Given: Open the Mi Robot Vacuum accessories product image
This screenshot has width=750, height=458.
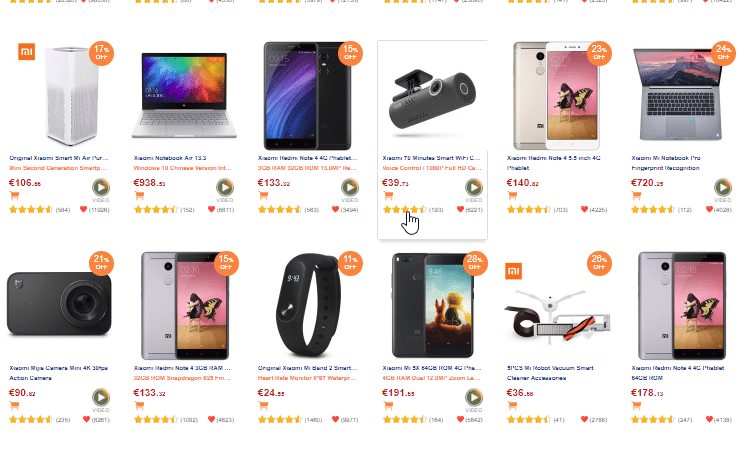Looking at the screenshot, I should point(556,305).
